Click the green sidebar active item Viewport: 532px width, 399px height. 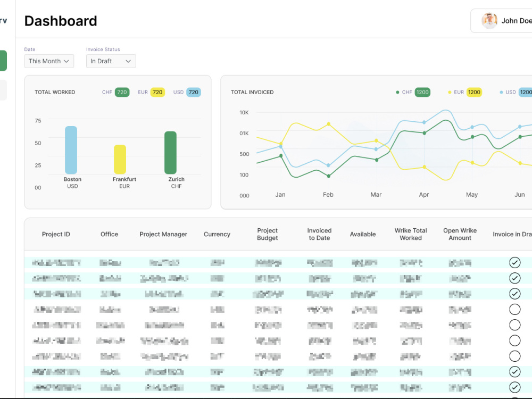(3, 61)
